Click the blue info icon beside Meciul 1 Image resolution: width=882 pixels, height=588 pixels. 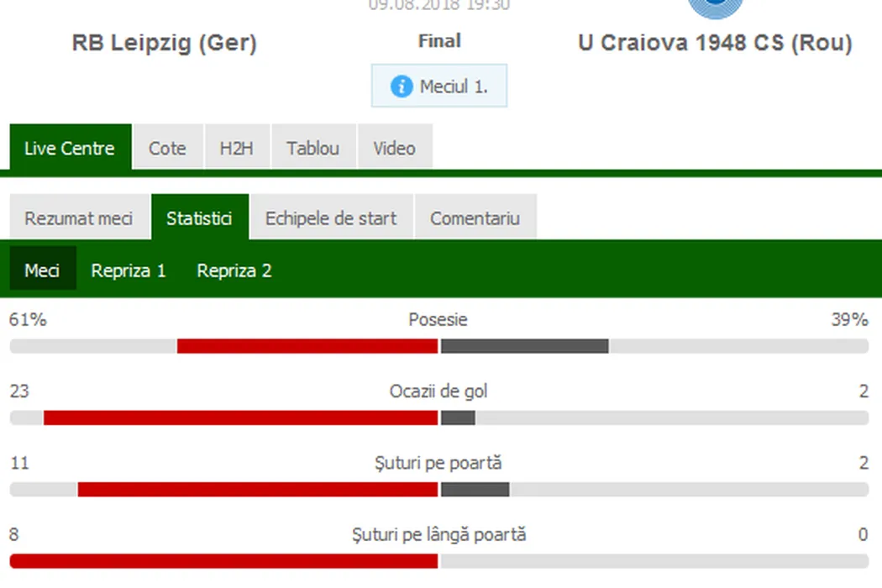coord(402,86)
